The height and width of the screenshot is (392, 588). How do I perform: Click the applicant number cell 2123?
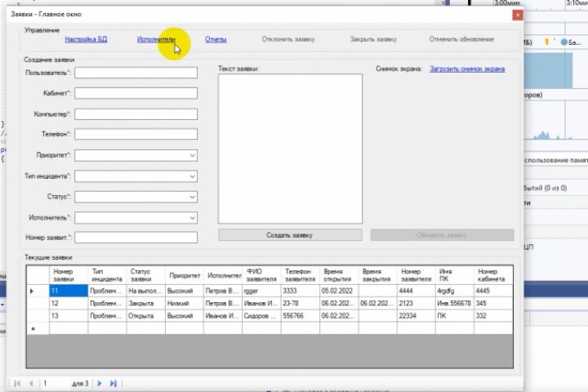click(x=416, y=303)
